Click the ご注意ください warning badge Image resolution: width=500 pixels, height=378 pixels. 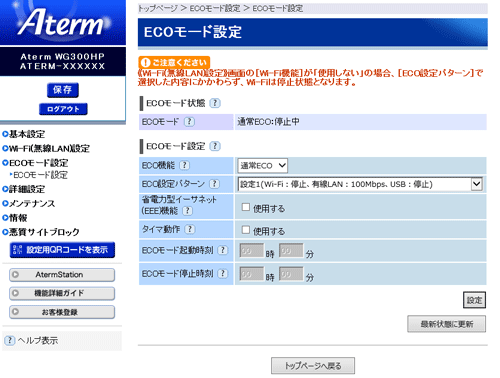(174, 62)
